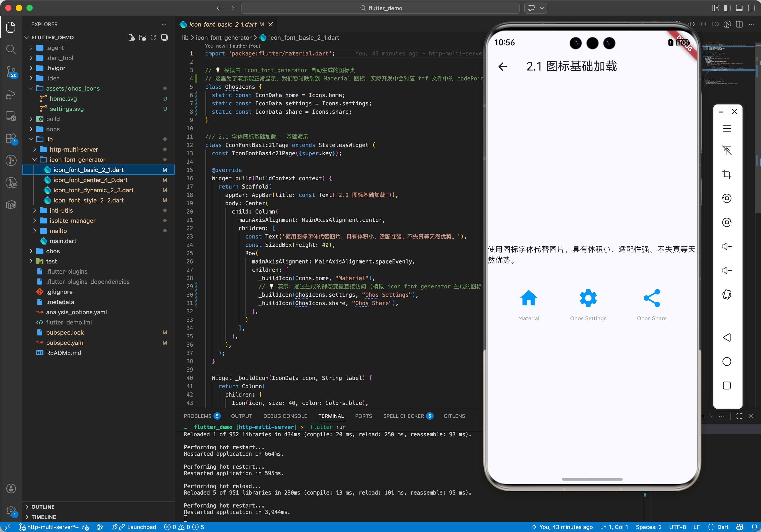The width and height of the screenshot is (761, 532).
Task: Open icon_font_style_2_2.dart file
Action: click(88, 200)
